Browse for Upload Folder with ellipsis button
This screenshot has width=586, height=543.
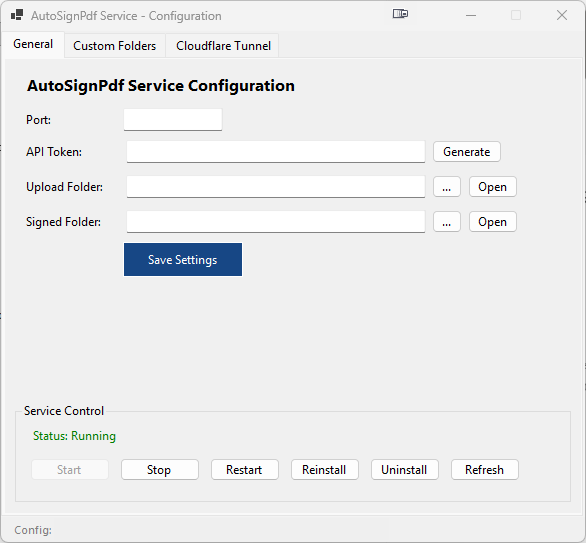click(x=447, y=186)
